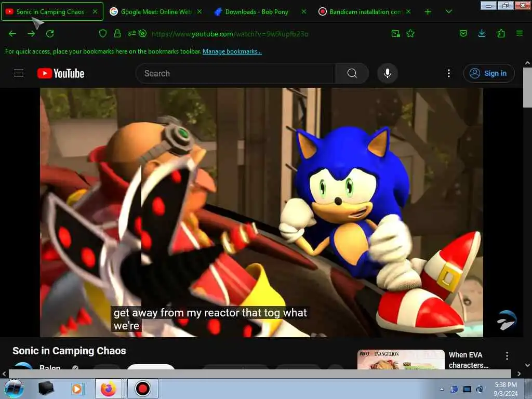532x399 pixels.
Task: Open the Firefox downloads panel
Action: pos(482,33)
